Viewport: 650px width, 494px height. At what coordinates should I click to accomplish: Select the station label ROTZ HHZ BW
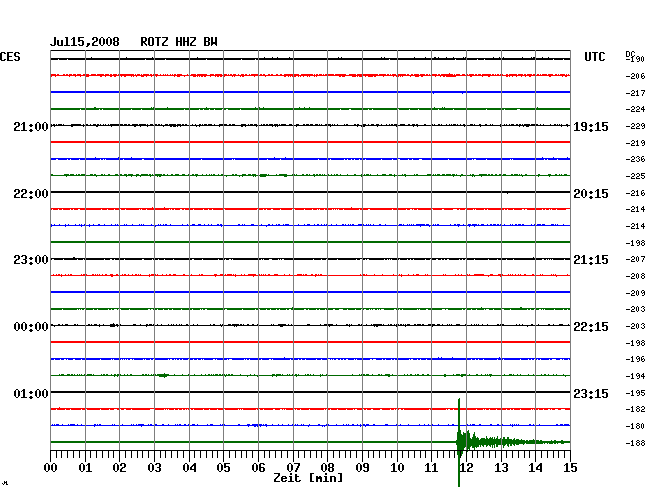[179, 42]
